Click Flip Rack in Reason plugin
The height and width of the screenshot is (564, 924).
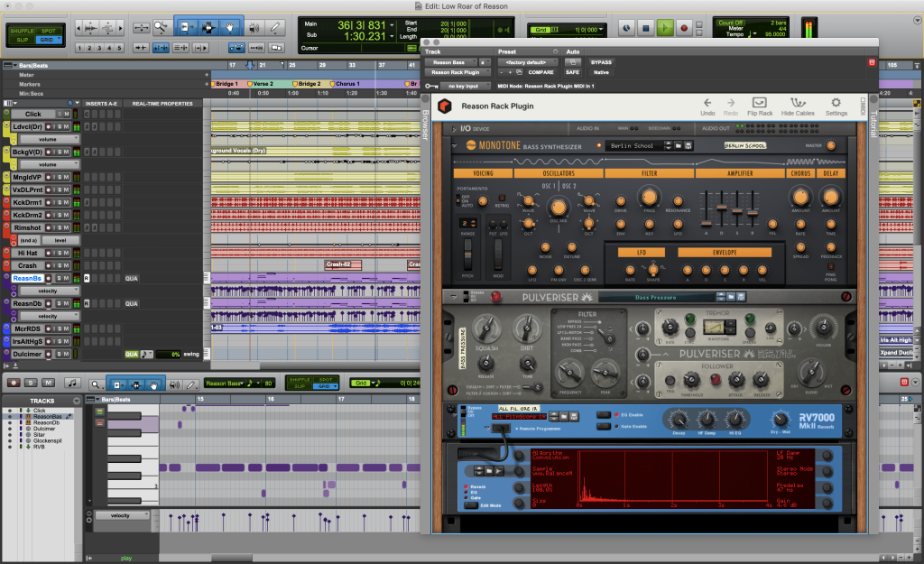click(x=760, y=106)
